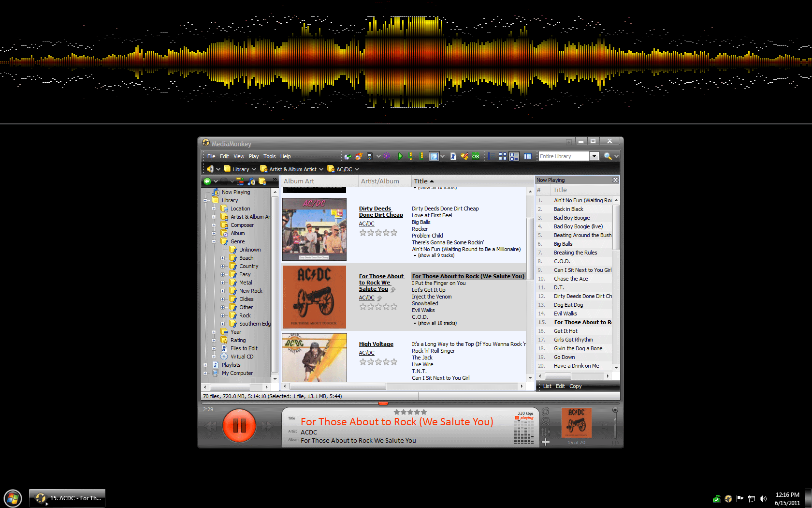Image resolution: width=812 pixels, height=508 pixels.
Task: Rate Dirty Deeds Done Dirt Cheap album stars
Action: pos(378,233)
